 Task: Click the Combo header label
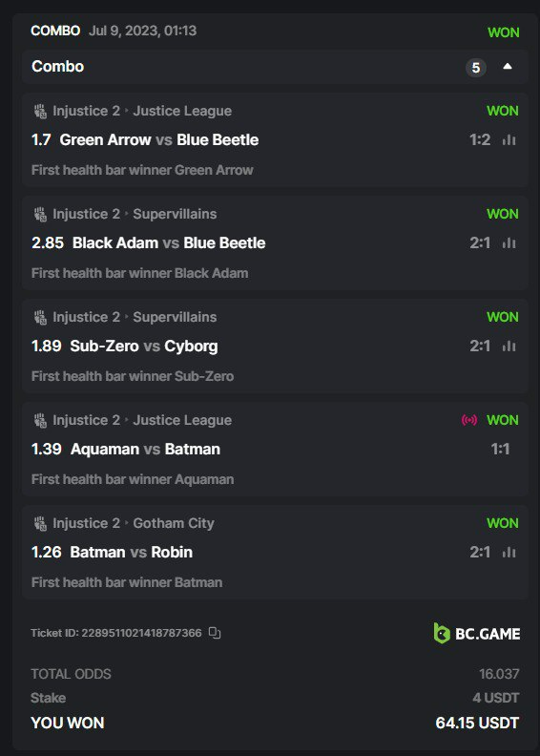tap(58, 67)
